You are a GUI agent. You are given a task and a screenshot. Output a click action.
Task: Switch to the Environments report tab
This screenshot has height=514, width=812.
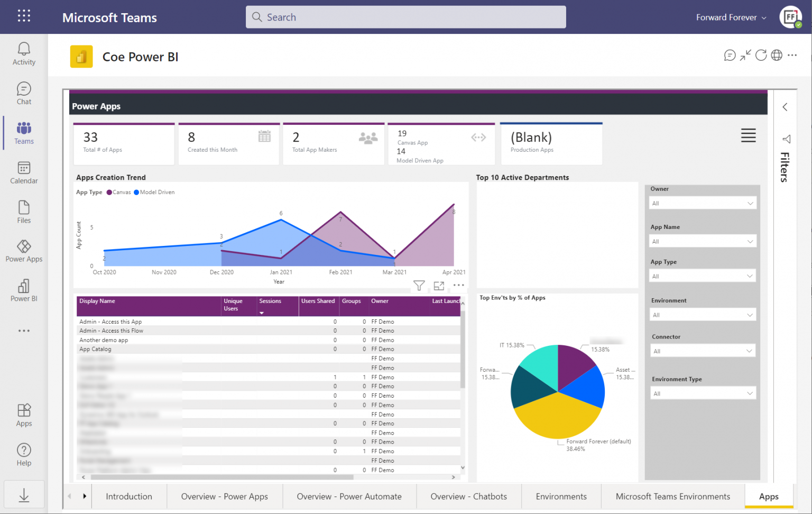pos(561,497)
